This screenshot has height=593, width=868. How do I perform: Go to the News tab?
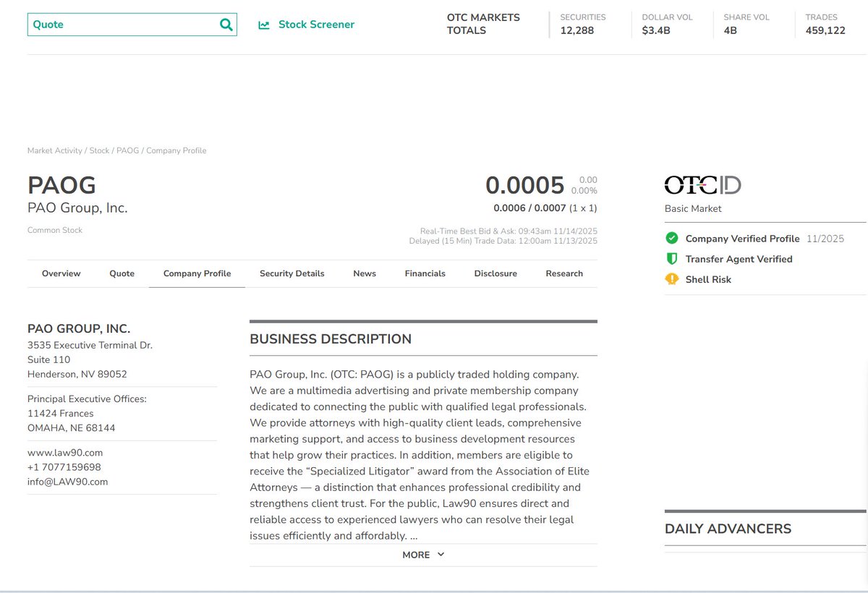pyautogui.click(x=365, y=273)
